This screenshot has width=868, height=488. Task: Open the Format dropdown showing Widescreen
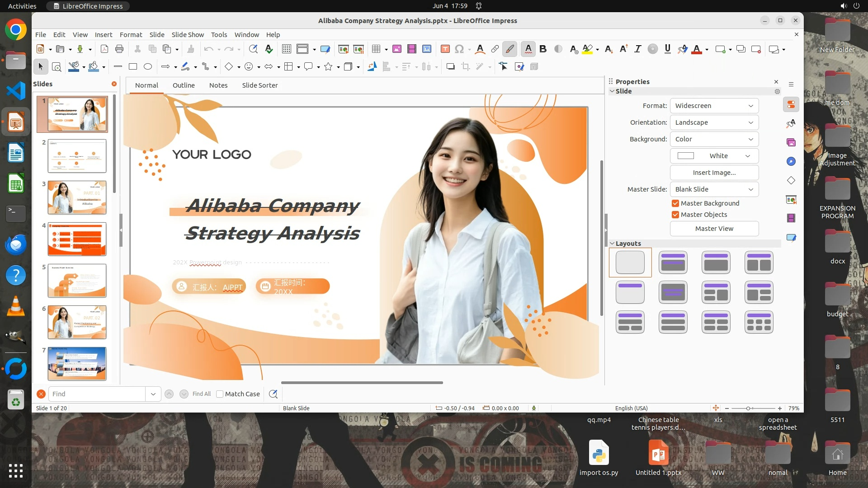pyautogui.click(x=714, y=106)
